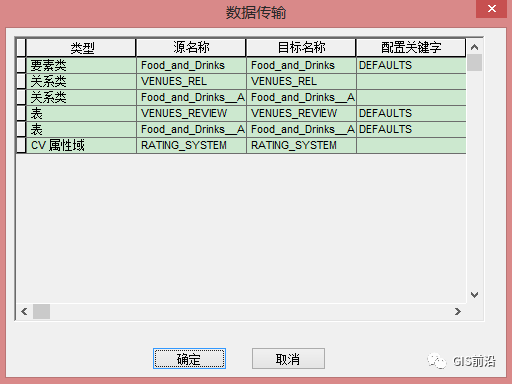512x384 pixels.
Task: Click the 配置关键字 column header
Action: point(411,48)
